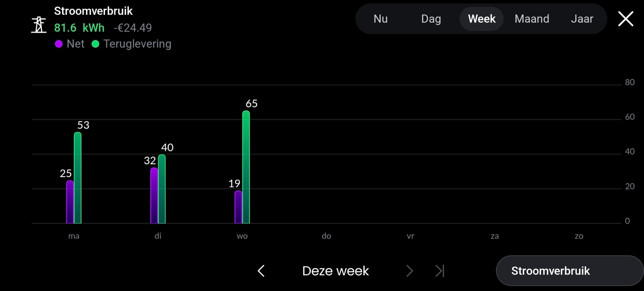644x291 pixels.
Task: Switch to the Maand tab
Action: click(532, 19)
